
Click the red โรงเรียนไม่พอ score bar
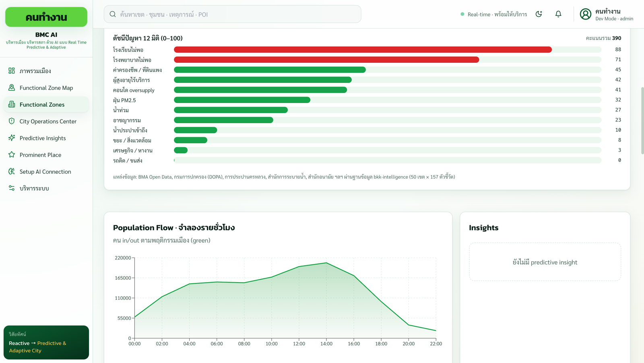363,49
